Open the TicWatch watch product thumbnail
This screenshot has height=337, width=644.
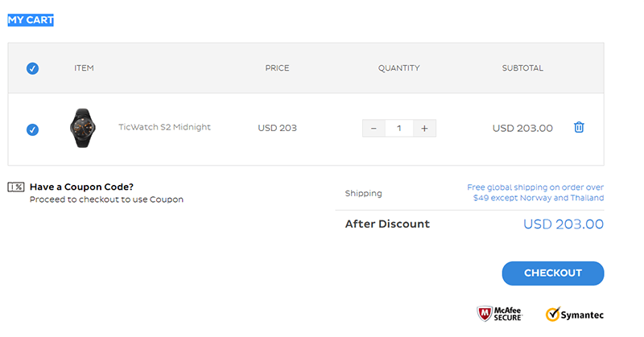(x=84, y=128)
